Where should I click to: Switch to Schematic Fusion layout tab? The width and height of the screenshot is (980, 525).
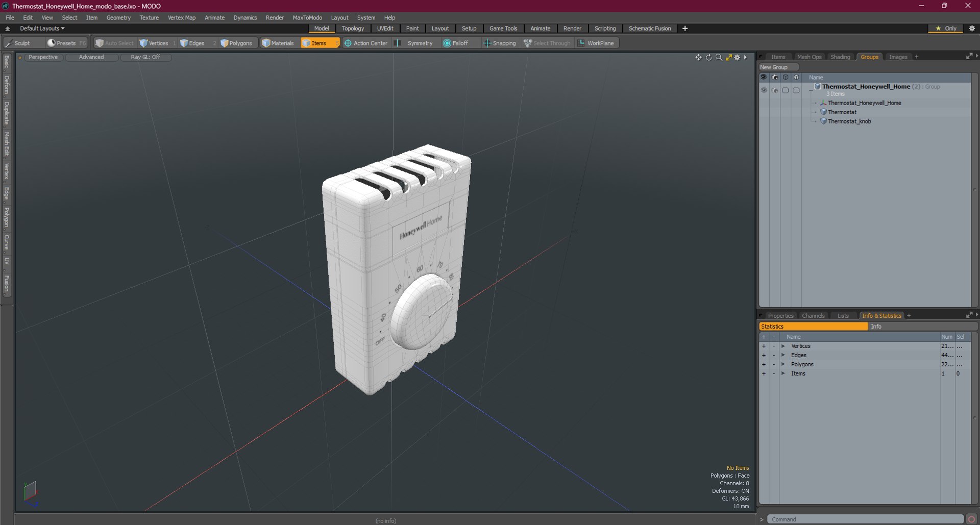point(650,29)
